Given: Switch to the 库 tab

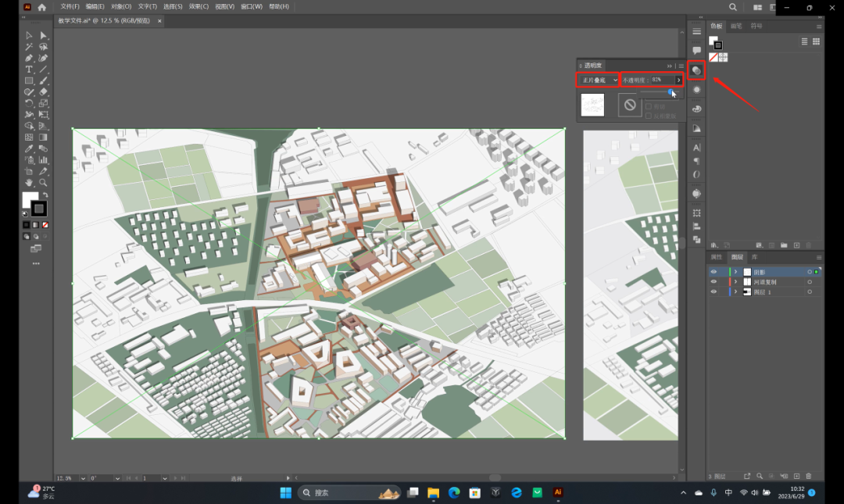Looking at the screenshot, I should tap(755, 257).
